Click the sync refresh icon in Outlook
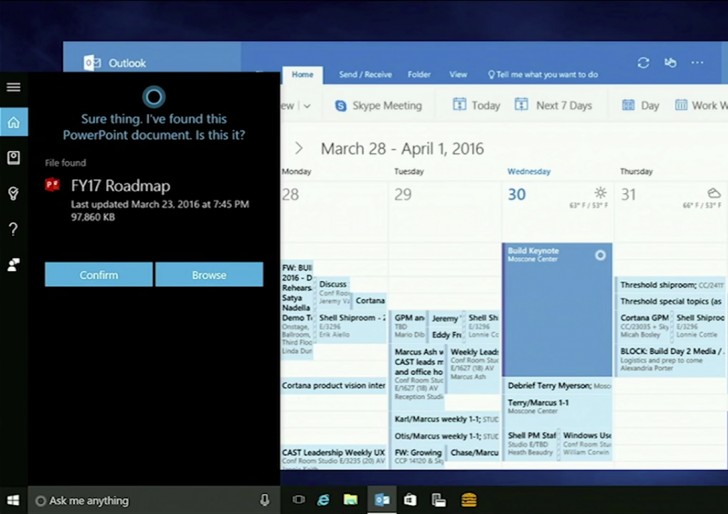The image size is (728, 514). tap(643, 63)
